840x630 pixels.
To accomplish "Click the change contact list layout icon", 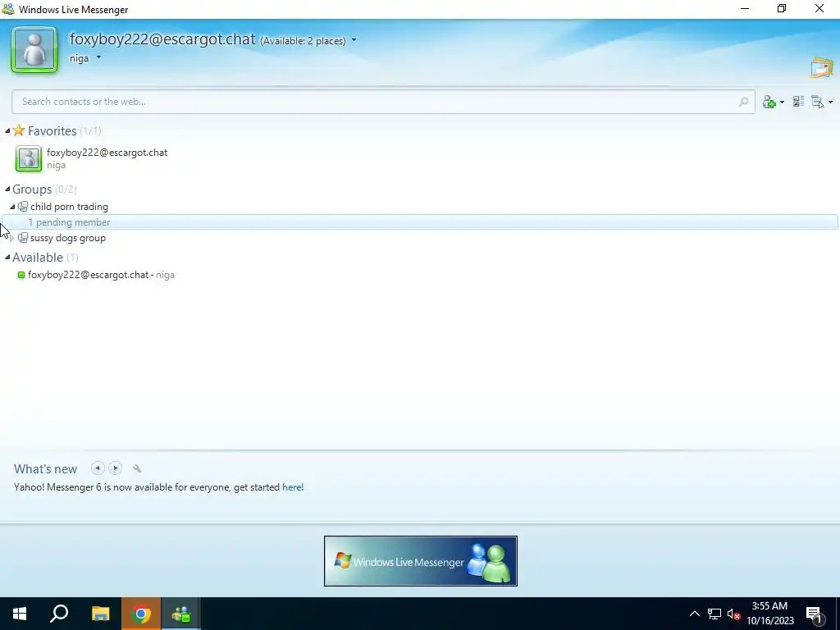I will pyautogui.click(x=798, y=102).
